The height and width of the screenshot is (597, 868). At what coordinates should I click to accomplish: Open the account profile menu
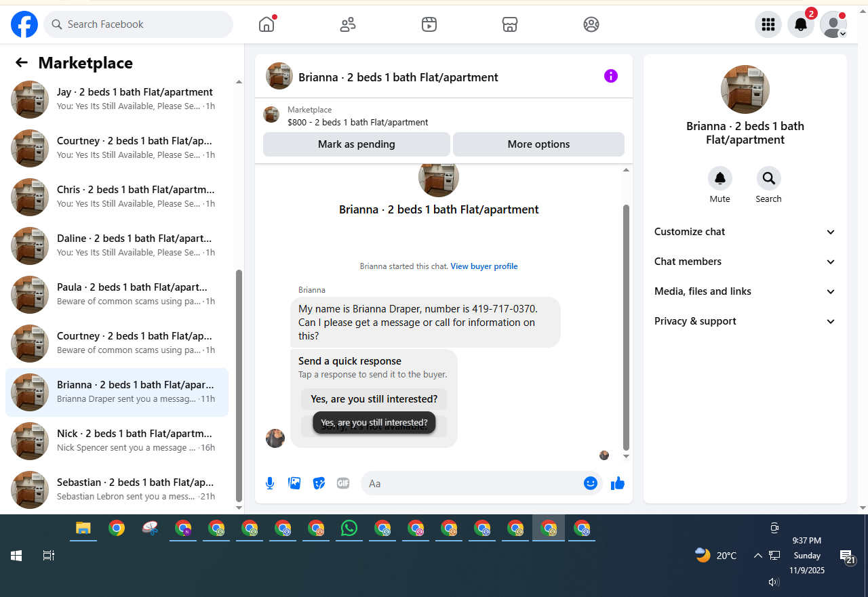[833, 24]
